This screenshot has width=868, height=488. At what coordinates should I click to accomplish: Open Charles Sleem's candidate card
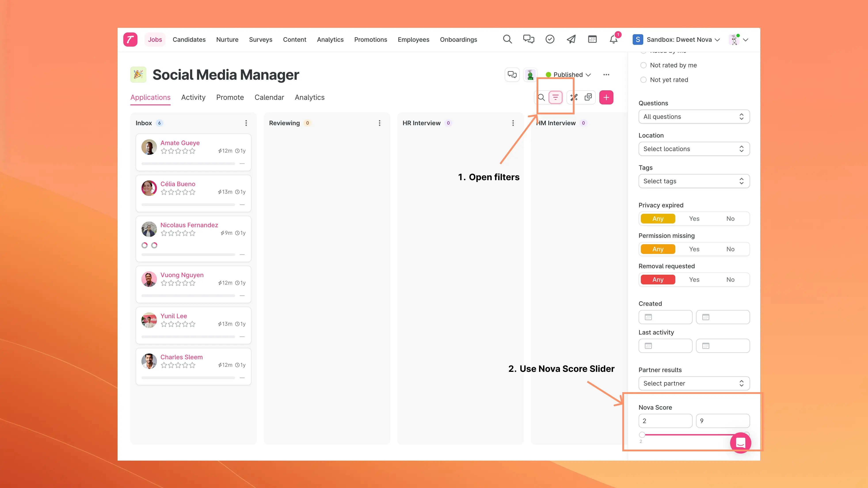pyautogui.click(x=181, y=357)
